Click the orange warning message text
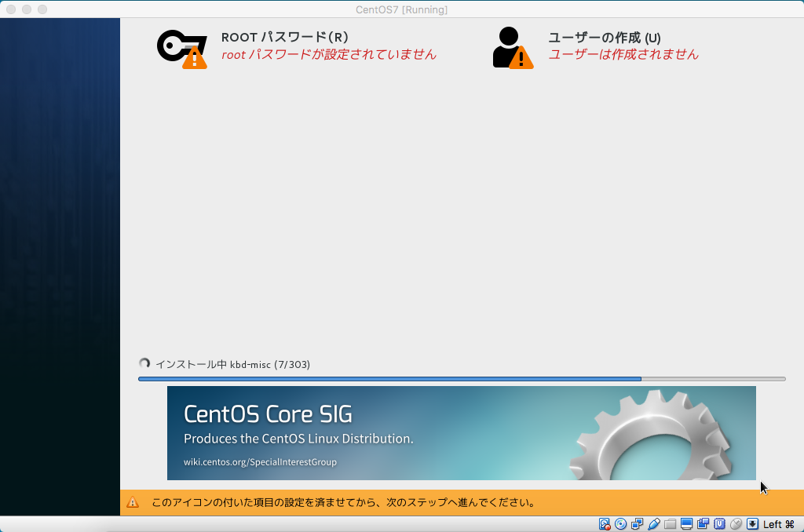The height and width of the screenshot is (532, 804). coord(344,502)
